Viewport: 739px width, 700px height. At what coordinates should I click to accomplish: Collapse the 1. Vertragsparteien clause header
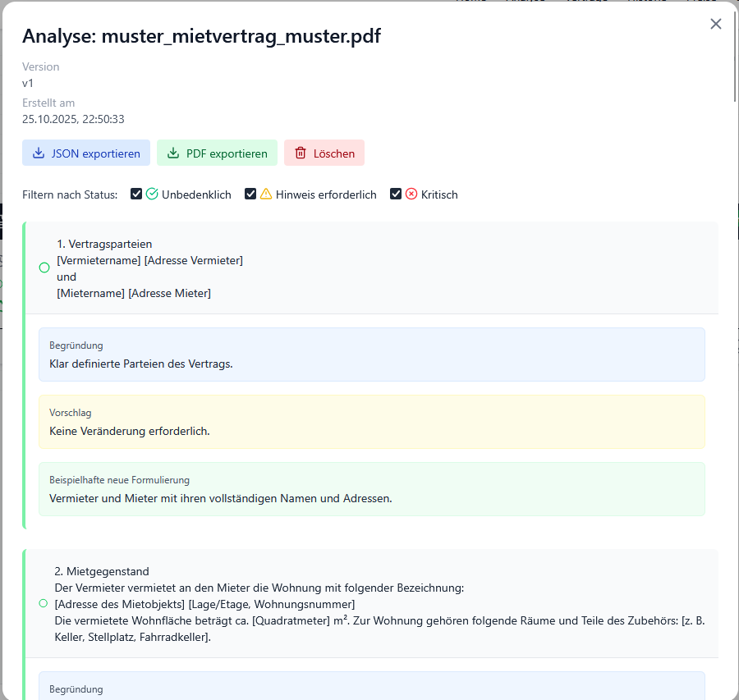click(x=371, y=268)
